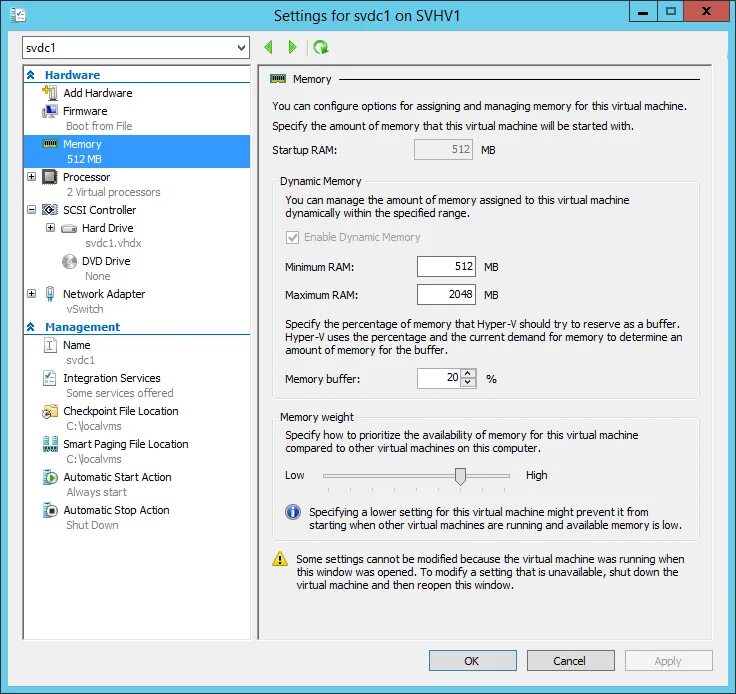Screen dimensions: 736x694
Task: Collapse the SCSI Controller tree node
Action: [31, 210]
